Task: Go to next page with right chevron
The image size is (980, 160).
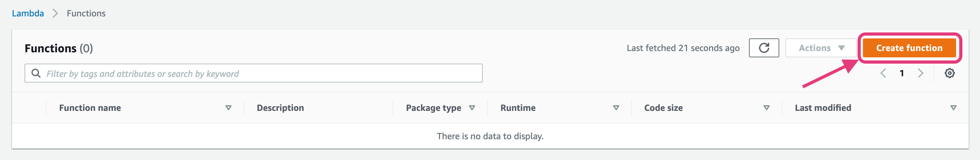Action: 920,73
